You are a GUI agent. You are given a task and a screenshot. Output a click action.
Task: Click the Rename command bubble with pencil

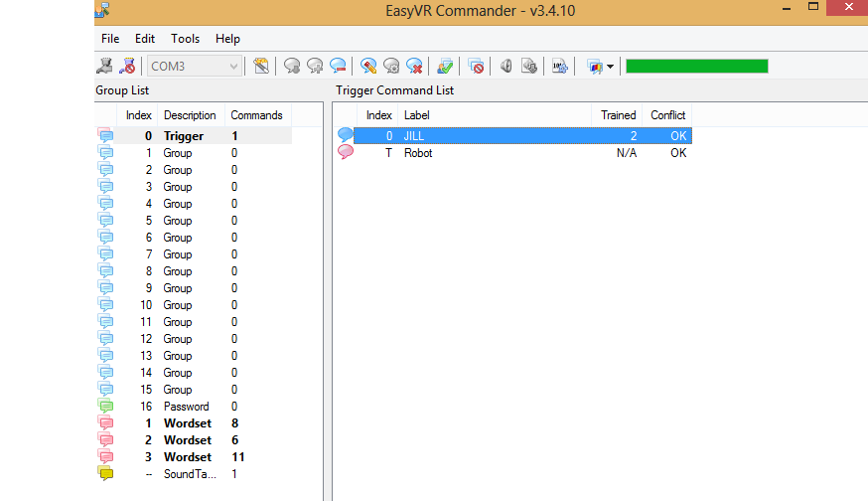[x=368, y=66]
